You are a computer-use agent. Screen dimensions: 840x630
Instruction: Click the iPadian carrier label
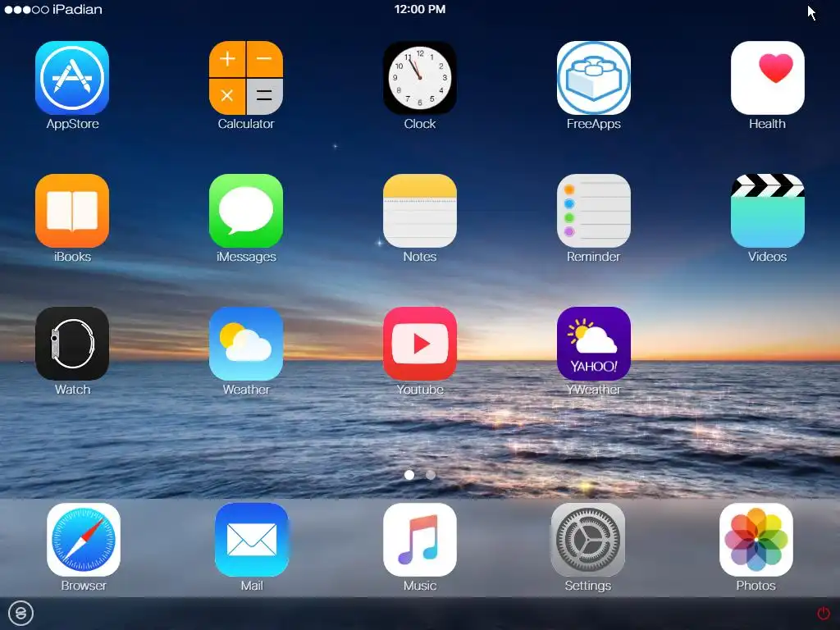tap(77, 9)
